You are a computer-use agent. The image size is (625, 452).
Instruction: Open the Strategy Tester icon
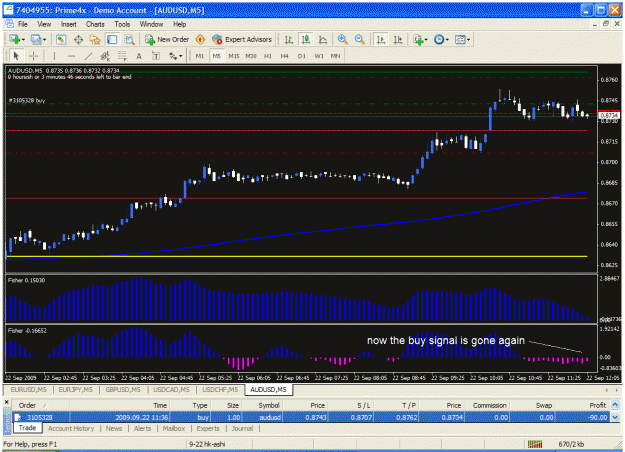pos(129,39)
